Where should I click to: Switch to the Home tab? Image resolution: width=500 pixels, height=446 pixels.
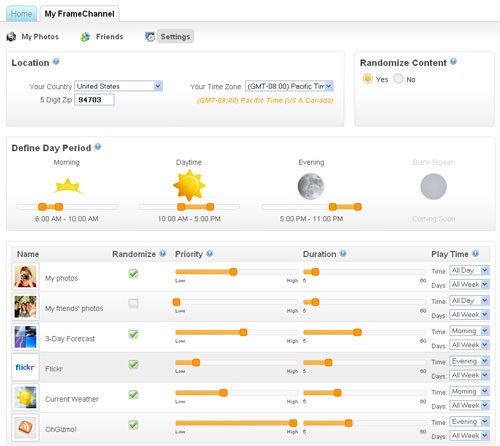[21, 14]
